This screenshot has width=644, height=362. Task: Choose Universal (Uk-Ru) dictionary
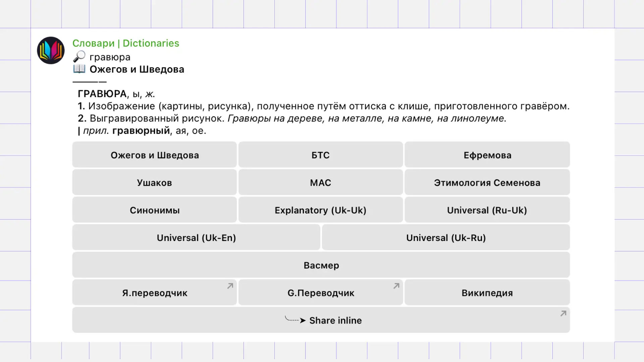pyautogui.click(x=446, y=237)
